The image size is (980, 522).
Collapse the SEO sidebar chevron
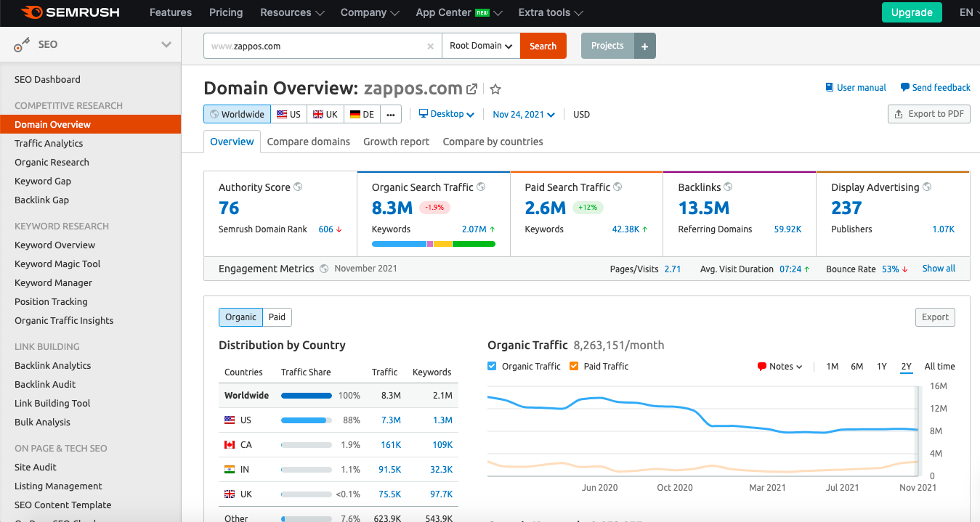point(166,45)
